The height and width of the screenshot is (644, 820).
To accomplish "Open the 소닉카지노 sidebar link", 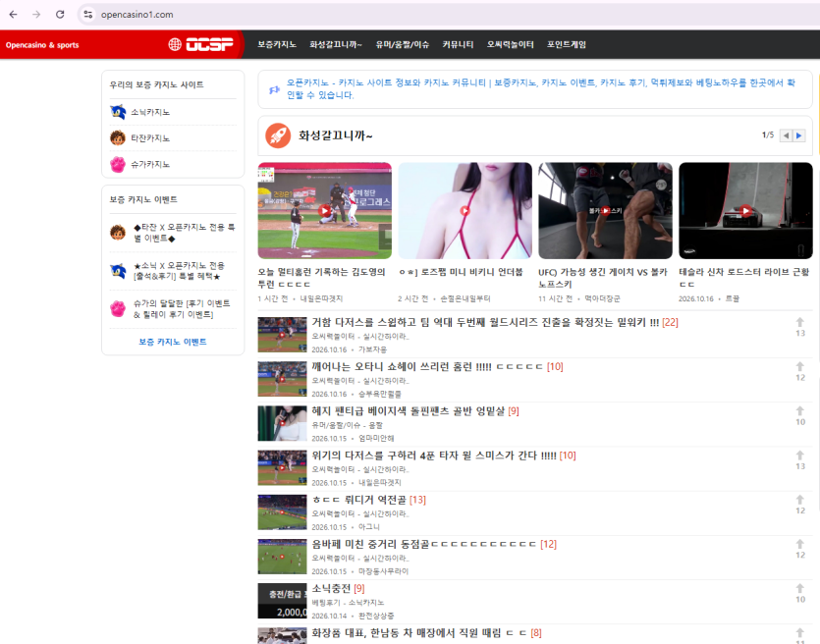I will tap(150, 112).
